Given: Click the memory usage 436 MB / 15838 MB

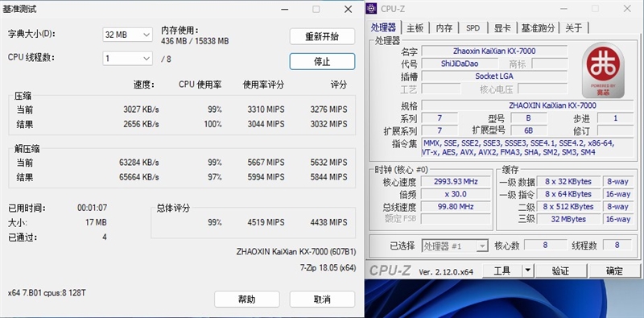Looking at the screenshot, I should click(195, 41).
